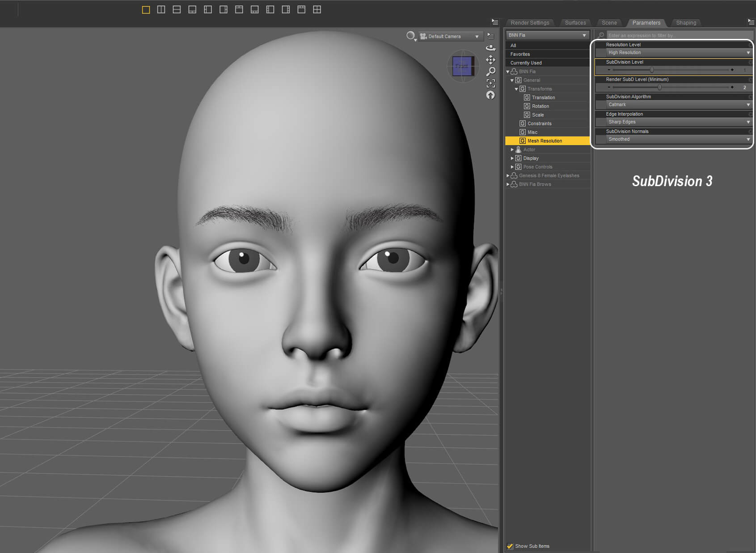Select the Translation tree item

[x=543, y=98]
